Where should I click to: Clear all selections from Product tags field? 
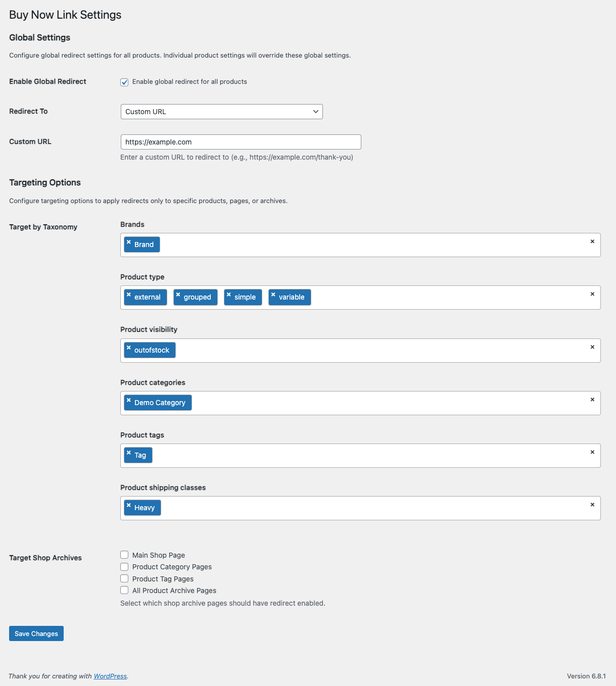point(592,452)
